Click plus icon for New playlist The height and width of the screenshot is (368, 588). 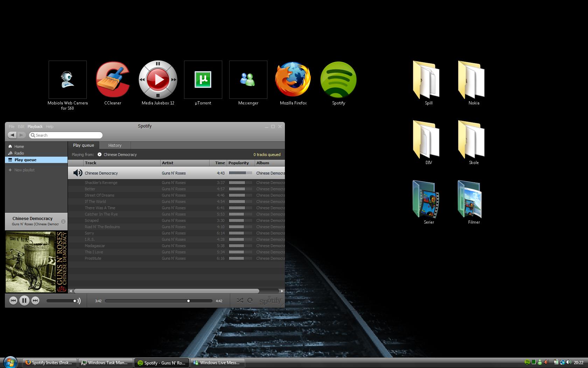[10, 170]
